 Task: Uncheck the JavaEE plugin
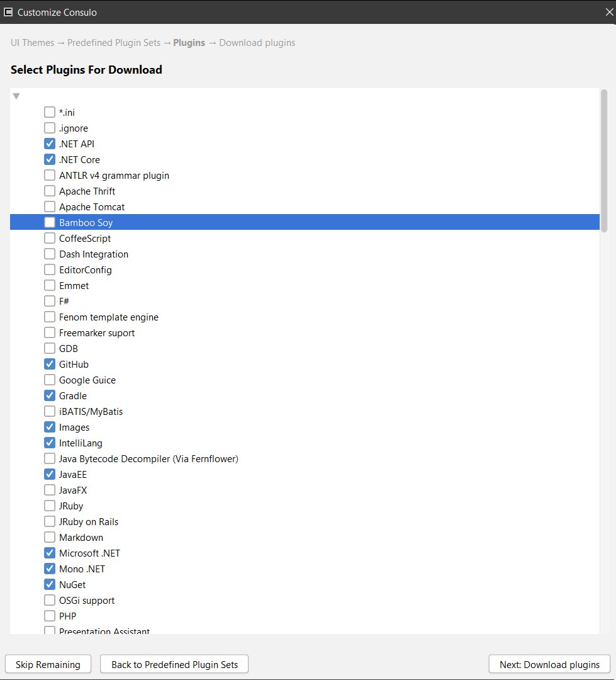click(x=50, y=475)
